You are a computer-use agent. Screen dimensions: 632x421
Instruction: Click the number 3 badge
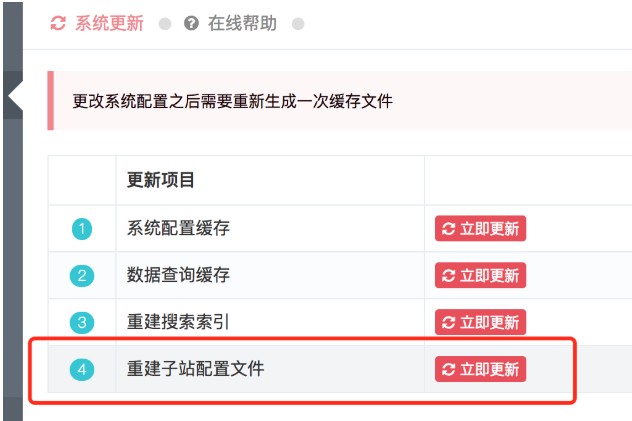point(82,323)
